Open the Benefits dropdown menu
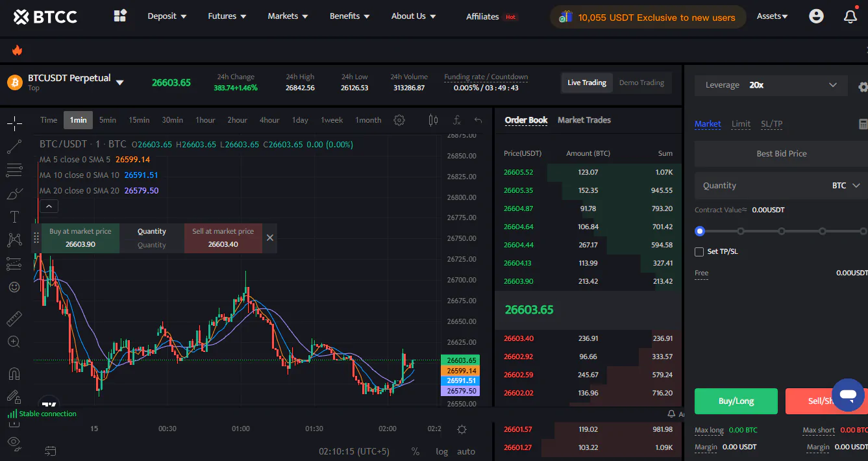868x461 pixels. point(350,16)
